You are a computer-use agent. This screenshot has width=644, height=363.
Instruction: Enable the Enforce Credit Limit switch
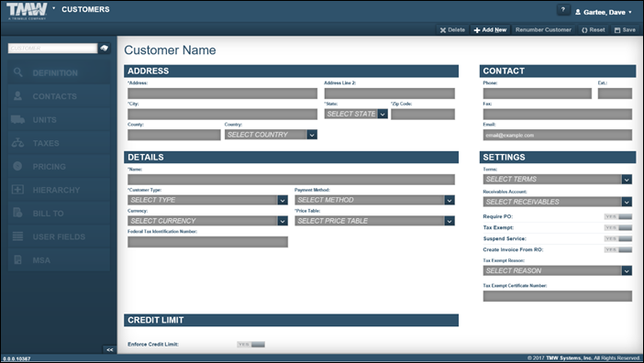[x=250, y=345]
